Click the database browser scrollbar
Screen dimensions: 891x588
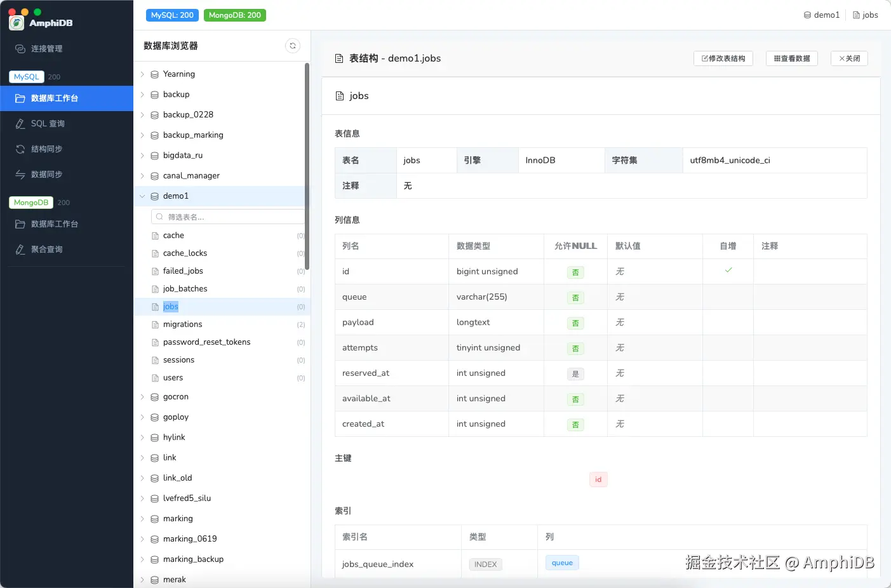click(x=307, y=166)
